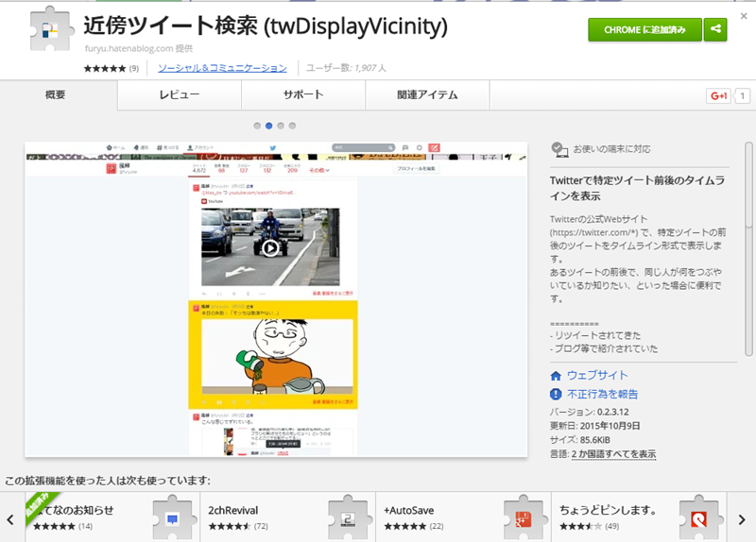Click the 2chRevival puzzle icon
This screenshot has height=542, width=756.
(x=350, y=517)
